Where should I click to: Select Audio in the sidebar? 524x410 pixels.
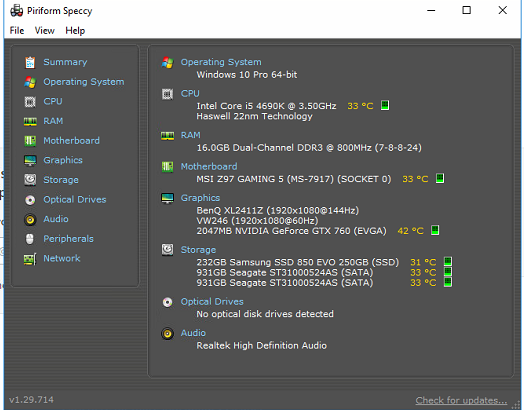56,219
